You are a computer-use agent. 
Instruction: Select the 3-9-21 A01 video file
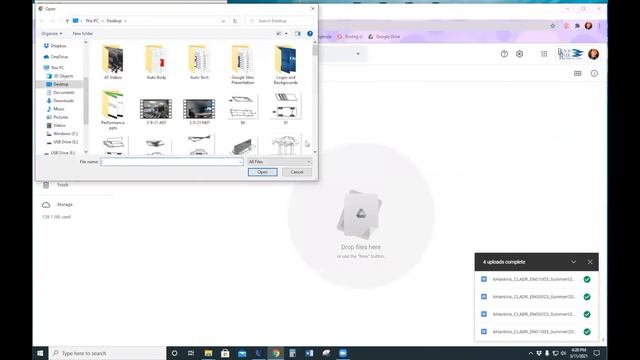pos(156,111)
